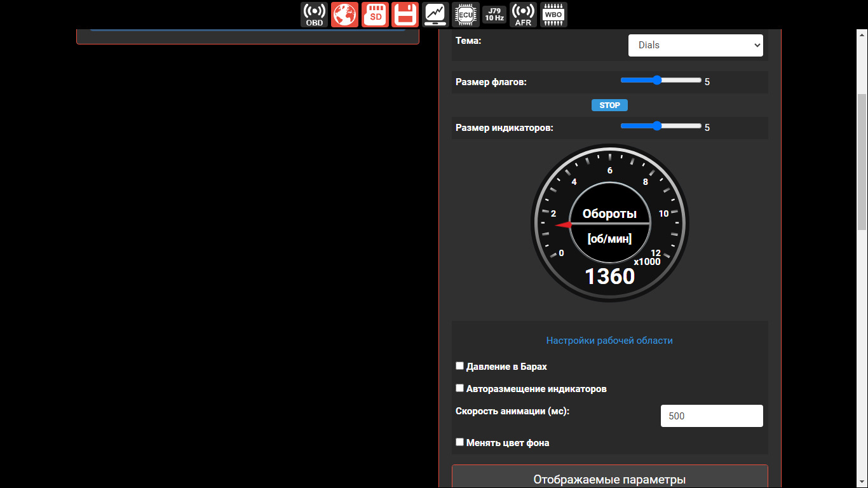
Task: Click the [об/мин] units text
Action: click(610, 239)
